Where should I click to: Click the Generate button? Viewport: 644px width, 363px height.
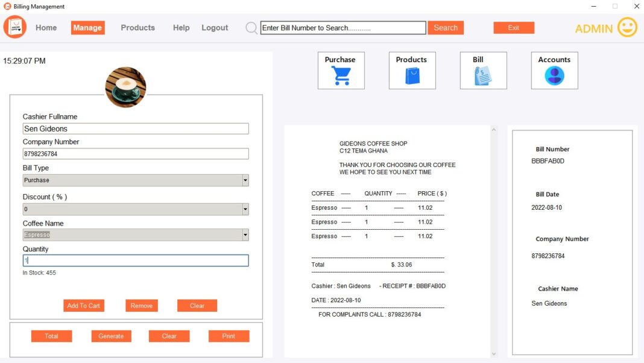[x=111, y=336]
